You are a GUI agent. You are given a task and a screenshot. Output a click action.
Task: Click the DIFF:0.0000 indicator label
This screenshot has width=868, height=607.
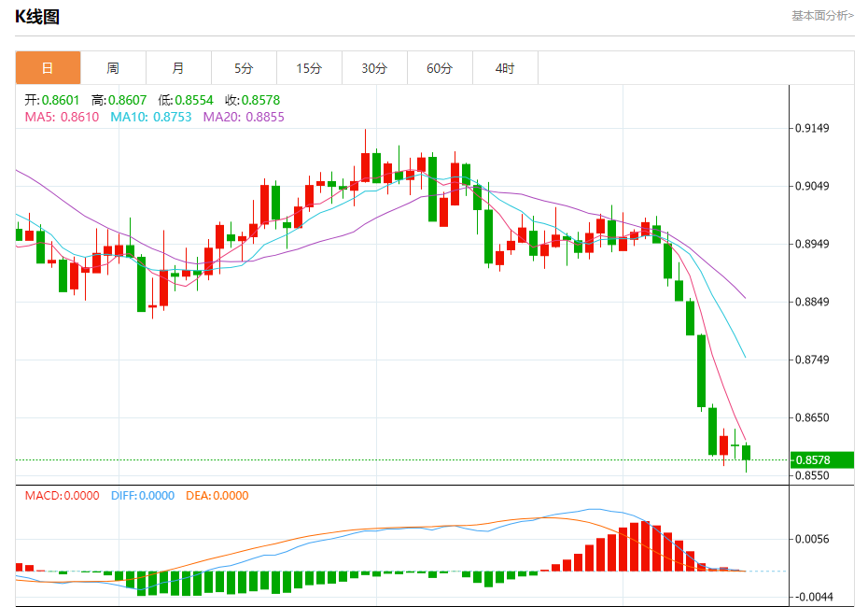(x=143, y=496)
